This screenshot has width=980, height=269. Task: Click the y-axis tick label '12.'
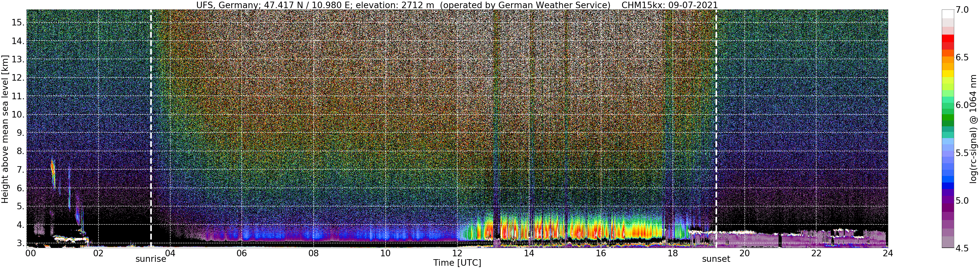[x=18, y=78]
